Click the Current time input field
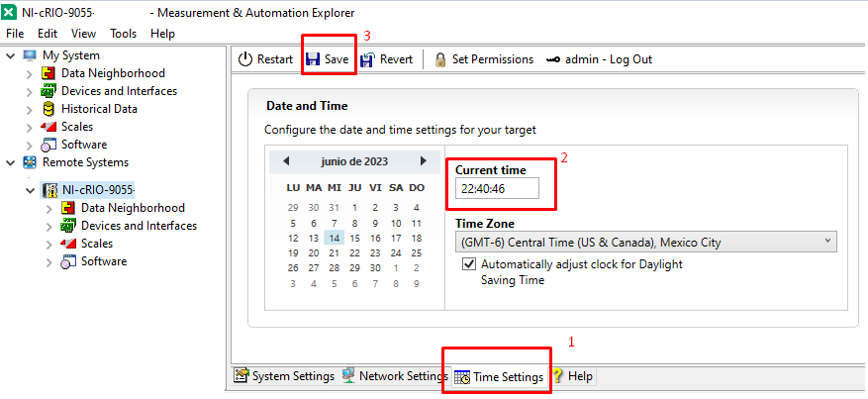 pyautogui.click(x=497, y=188)
